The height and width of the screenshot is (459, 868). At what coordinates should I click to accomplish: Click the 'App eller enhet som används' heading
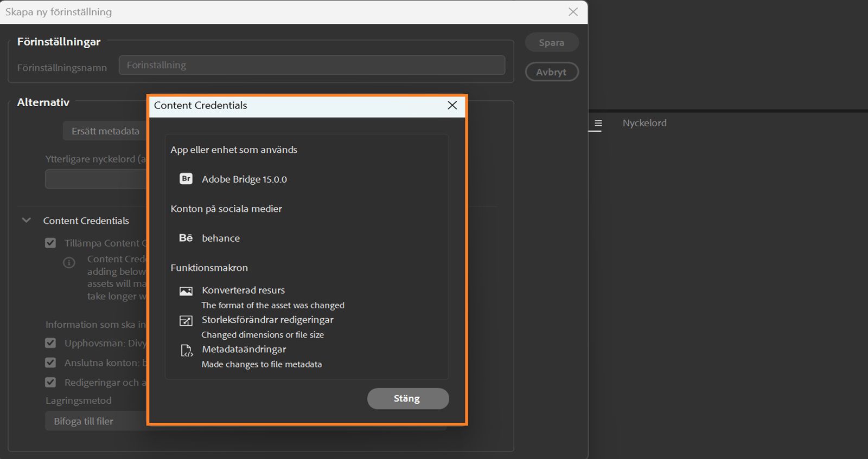pos(234,150)
